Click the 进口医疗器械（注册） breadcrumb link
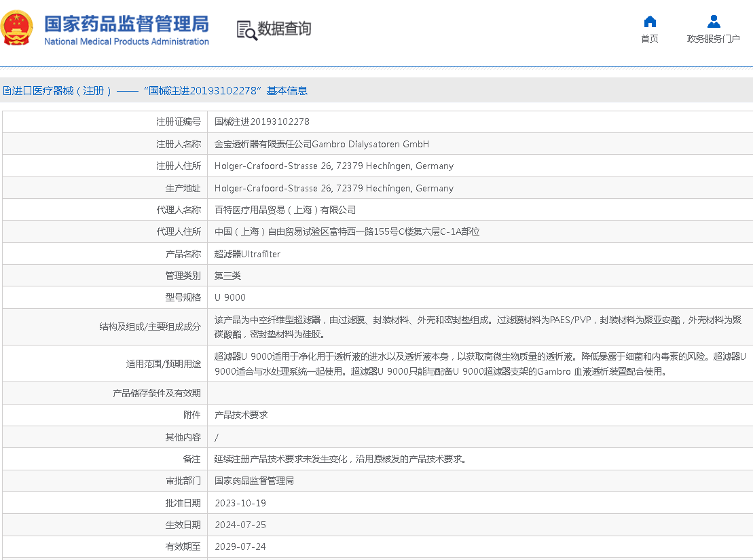The width and height of the screenshot is (753, 560). [x=57, y=91]
